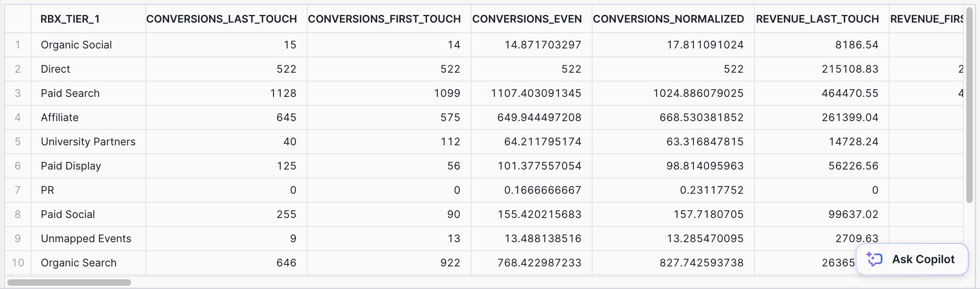Viewport: 980px width, 289px height.
Task: Select the partially visible REVENUE_FIRST column header
Action: [926, 19]
